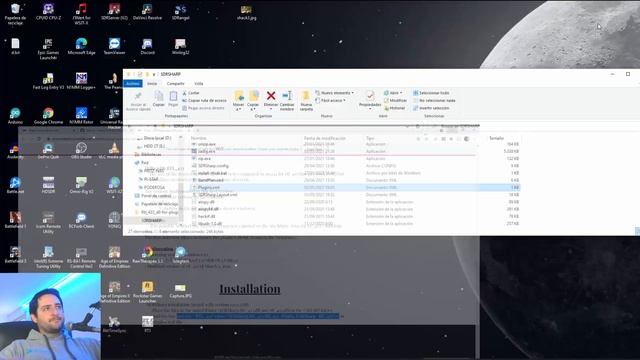
Task: Open the Arduino desktop icon
Action: 16,116
